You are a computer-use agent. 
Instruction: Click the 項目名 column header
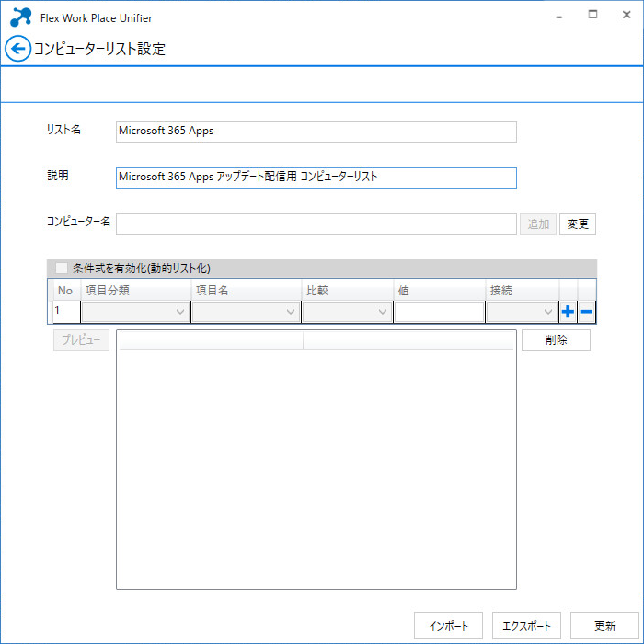pos(246,291)
